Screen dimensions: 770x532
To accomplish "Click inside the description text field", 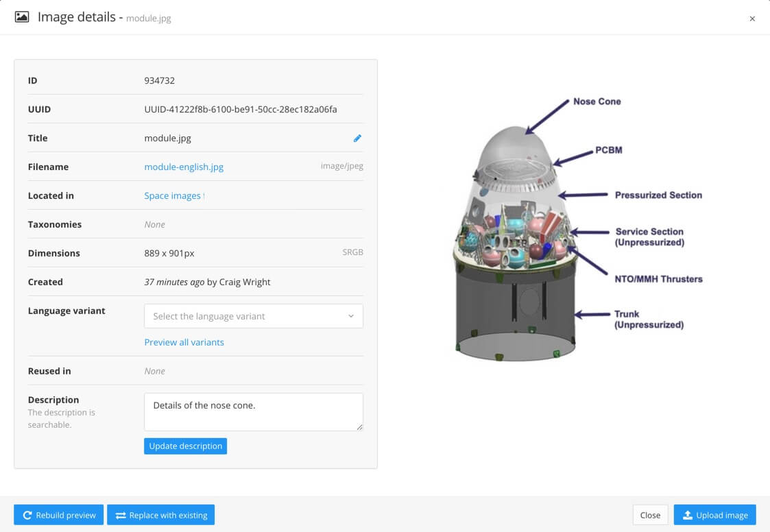I will (253, 411).
